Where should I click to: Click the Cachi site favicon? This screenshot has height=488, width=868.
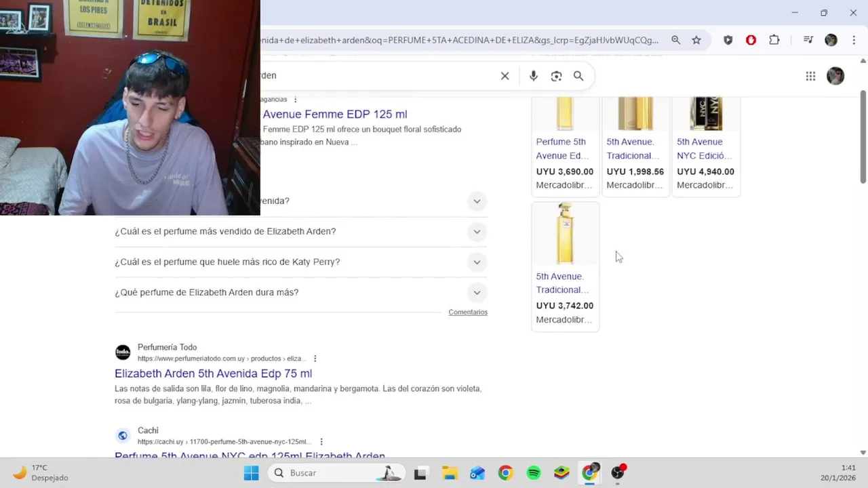pos(123,436)
